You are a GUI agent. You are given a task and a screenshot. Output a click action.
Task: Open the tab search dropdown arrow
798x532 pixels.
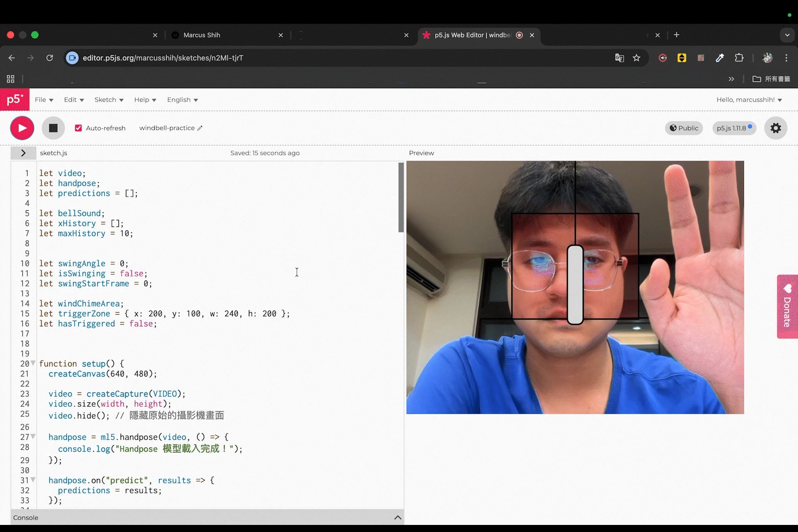click(787, 35)
